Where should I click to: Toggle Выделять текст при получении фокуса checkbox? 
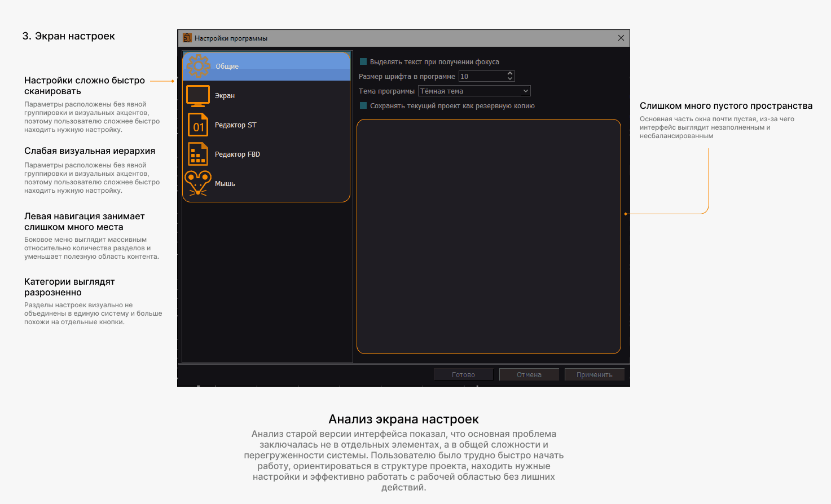[x=363, y=61]
